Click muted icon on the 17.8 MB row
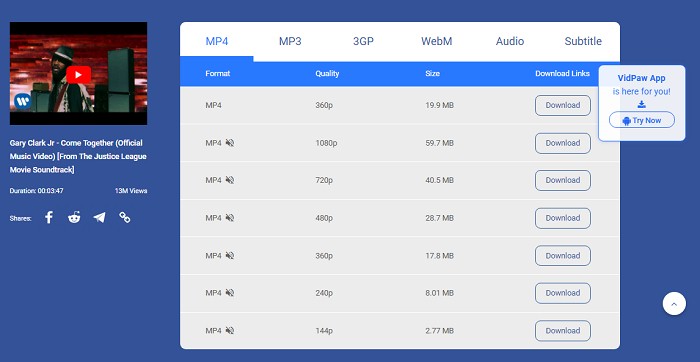Viewport: 700px width, 362px height. click(x=229, y=255)
